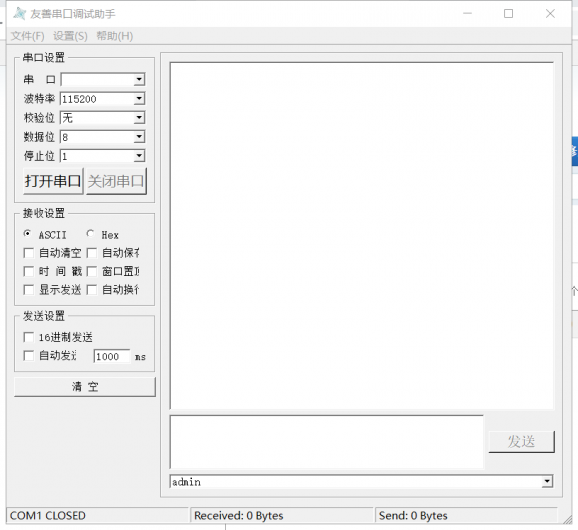Open the 帮助(H) menu
Viewport: 578px width, 530px height.
115,36
